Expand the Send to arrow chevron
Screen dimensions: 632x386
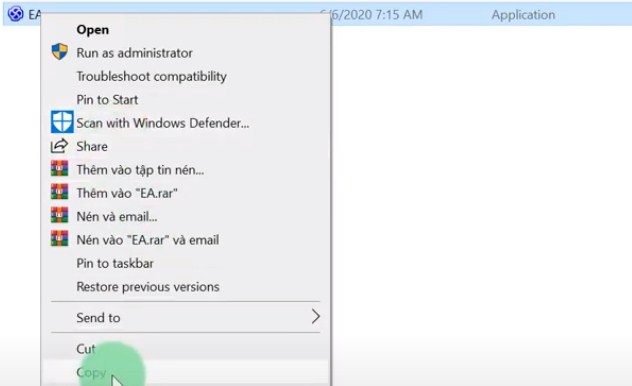point(316,317)
